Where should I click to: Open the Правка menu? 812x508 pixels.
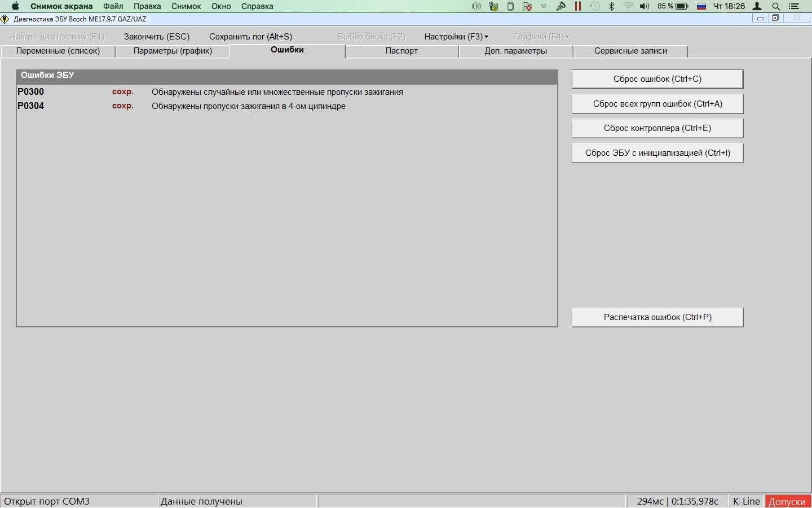147,6
